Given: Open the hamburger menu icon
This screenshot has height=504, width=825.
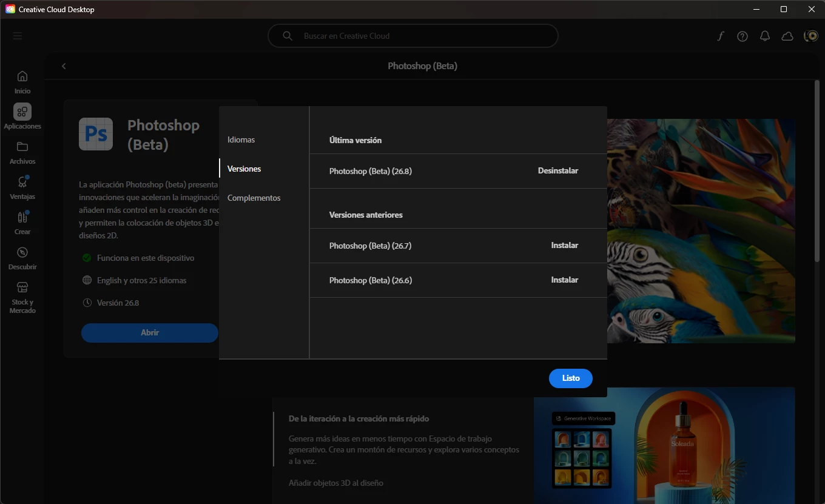Looking at the screenshot, I should pyautogui.click(x=18, y=36).
